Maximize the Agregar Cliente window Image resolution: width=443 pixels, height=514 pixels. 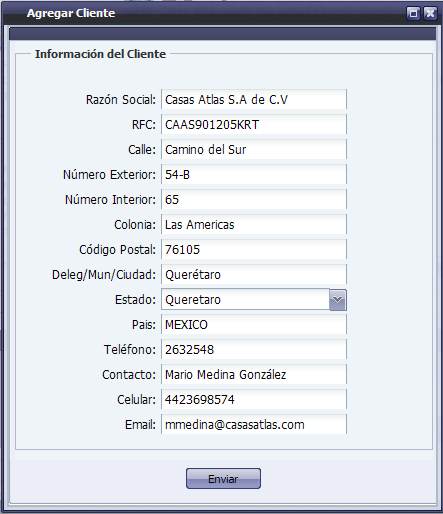pyautogui.click(x=413, y=14)
